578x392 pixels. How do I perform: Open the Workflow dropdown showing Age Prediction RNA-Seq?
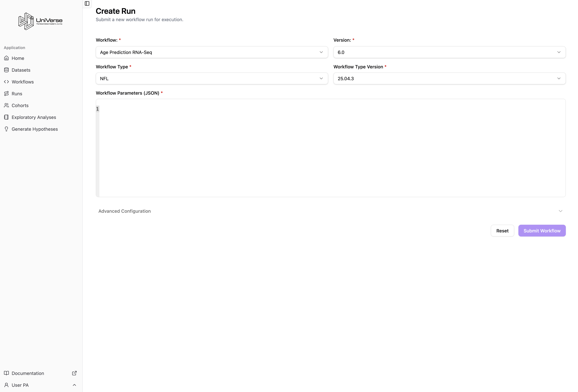click(212, 52)
